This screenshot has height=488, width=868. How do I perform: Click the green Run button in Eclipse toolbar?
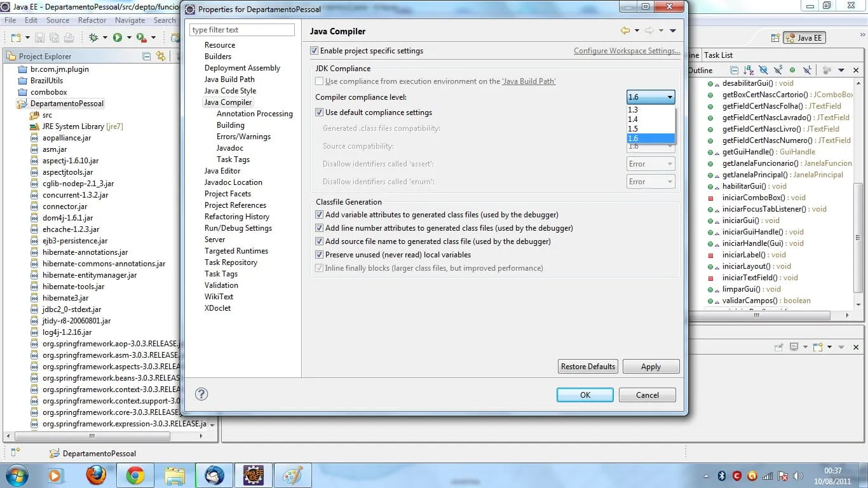point(118,38)
